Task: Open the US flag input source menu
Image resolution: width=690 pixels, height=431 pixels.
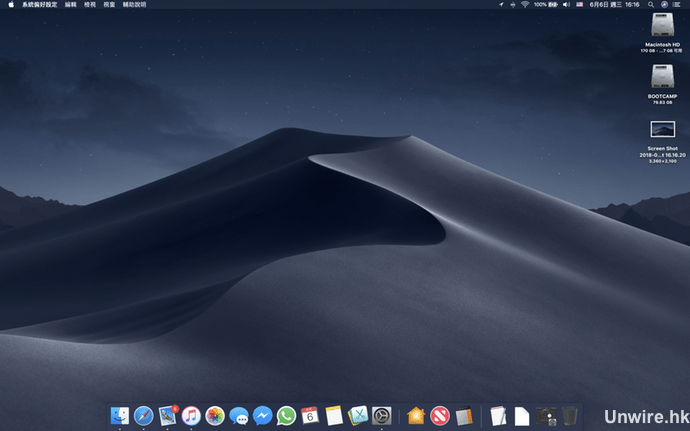Action: (580, 4)
